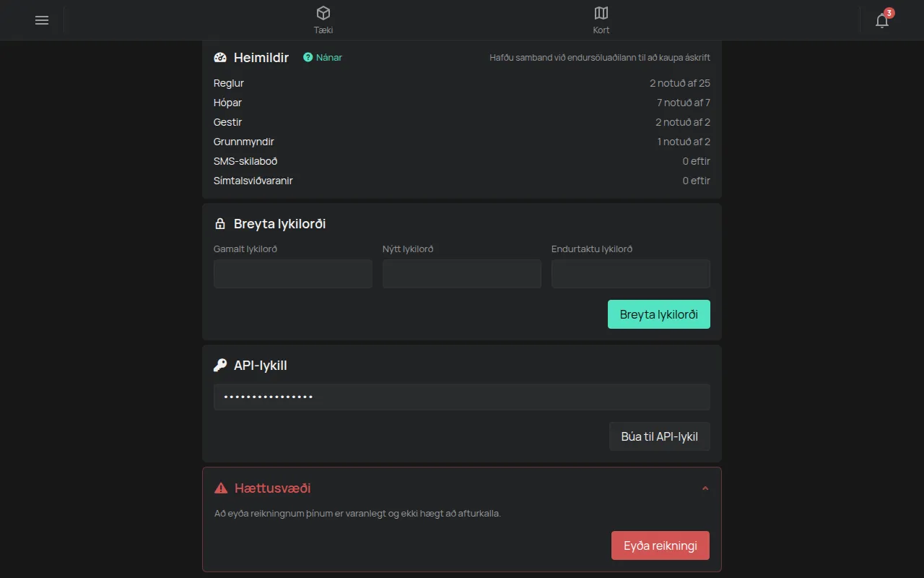Open the notifications bell
This screenshot has height=578, width=924.
click(x=882, y=20)
